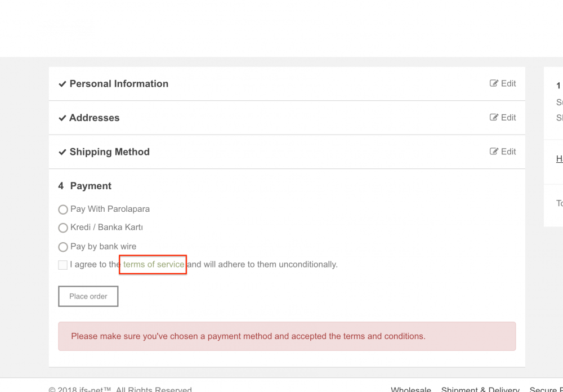
Task: Click the Edit label for Addresses
Action: click(508, 118)
